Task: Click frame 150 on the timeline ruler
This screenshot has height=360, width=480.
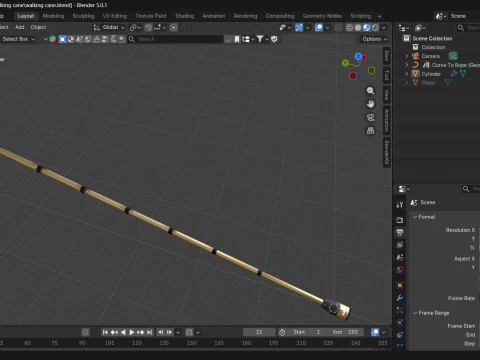Action: click(x=192, y=343)
